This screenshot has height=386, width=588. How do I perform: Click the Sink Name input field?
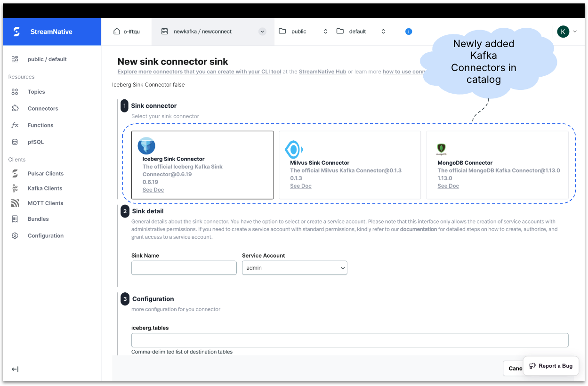(184, 268)
